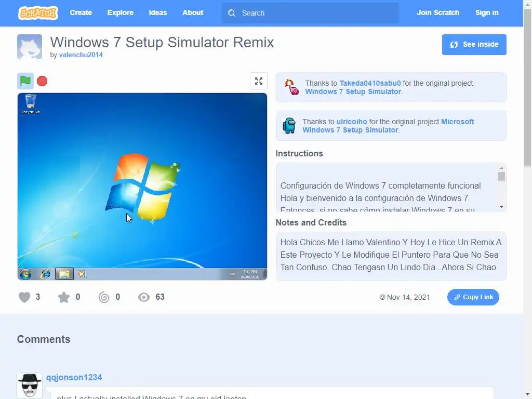Click the See inside button
Viewport: 532px width, 399px height.
[x=474, y=45]
